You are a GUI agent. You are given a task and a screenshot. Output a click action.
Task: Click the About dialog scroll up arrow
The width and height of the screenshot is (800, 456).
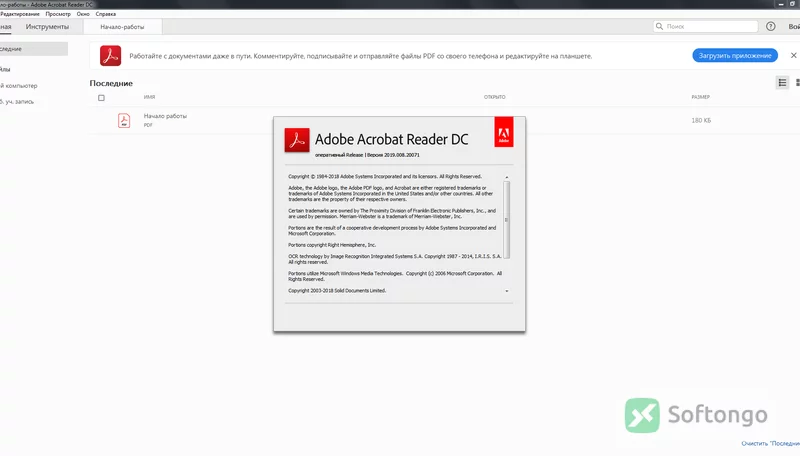[x=507, y=177]
